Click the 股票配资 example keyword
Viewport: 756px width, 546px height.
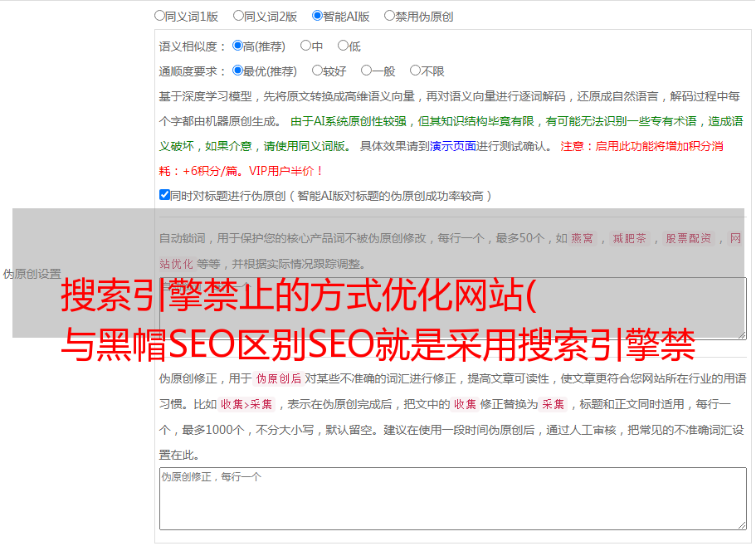pyautogui.click(x=689, y=238)
